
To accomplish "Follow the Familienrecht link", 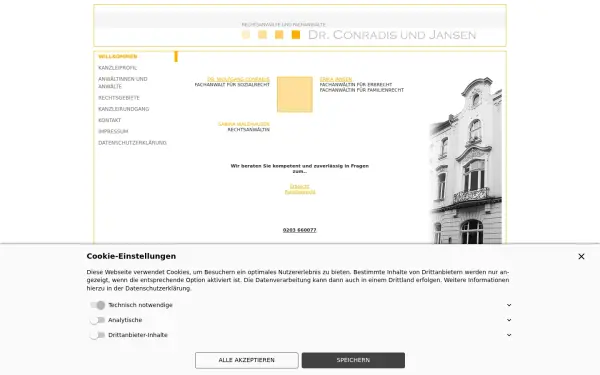I will tap(300, 192).
